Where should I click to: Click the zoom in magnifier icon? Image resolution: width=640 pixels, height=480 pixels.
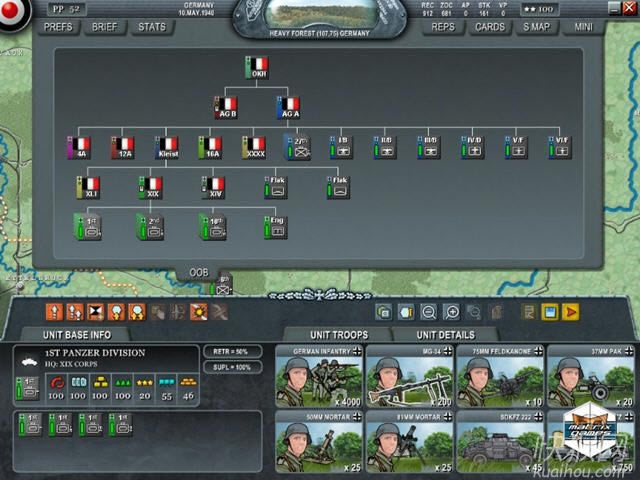click(451, 312)
